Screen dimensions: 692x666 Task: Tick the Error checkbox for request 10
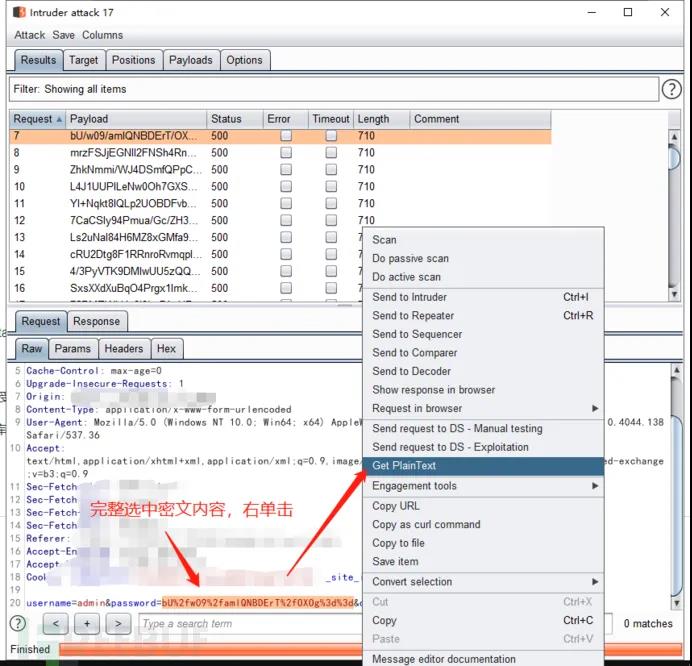point(286,186)
